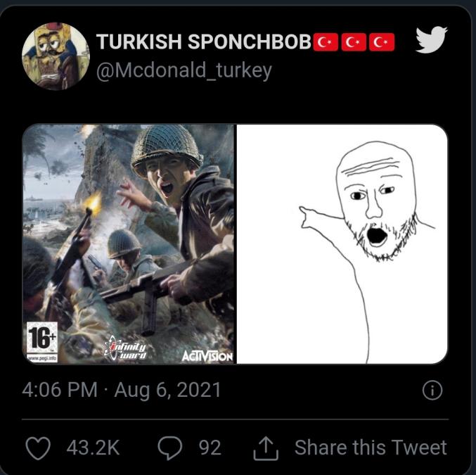
Task: Click the Activision logo on the cover
Action: coord(207,355)
